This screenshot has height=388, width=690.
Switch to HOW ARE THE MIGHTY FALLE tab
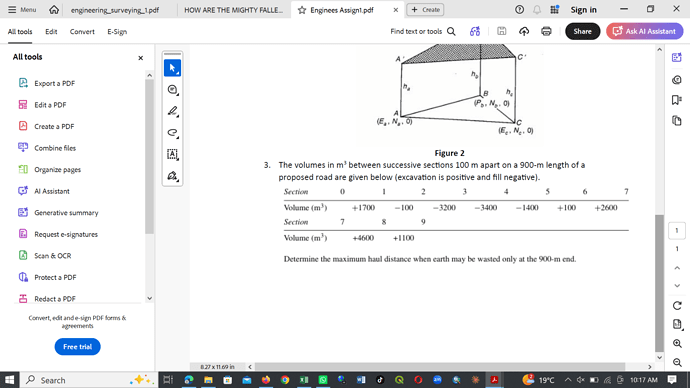[234, 10]
